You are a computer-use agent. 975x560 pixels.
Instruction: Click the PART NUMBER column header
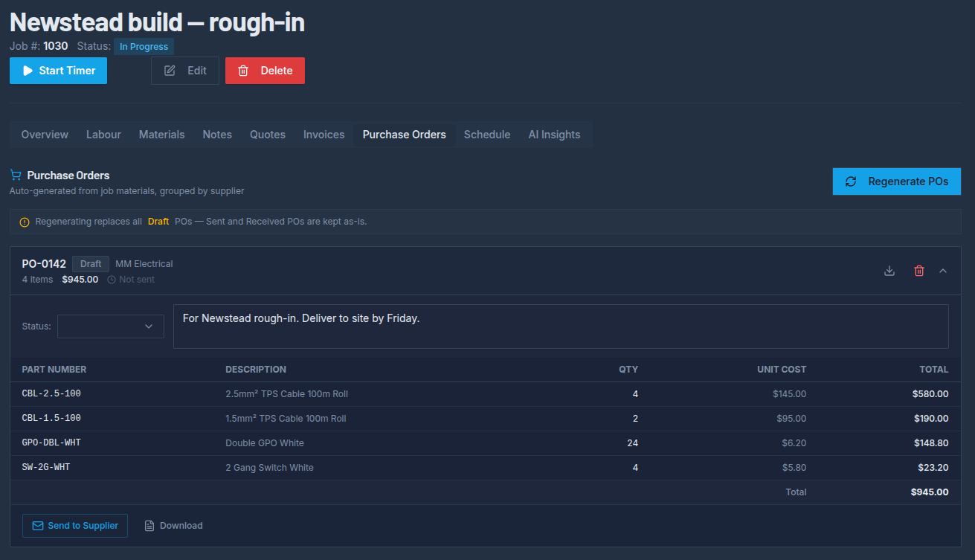coord(54,370)
